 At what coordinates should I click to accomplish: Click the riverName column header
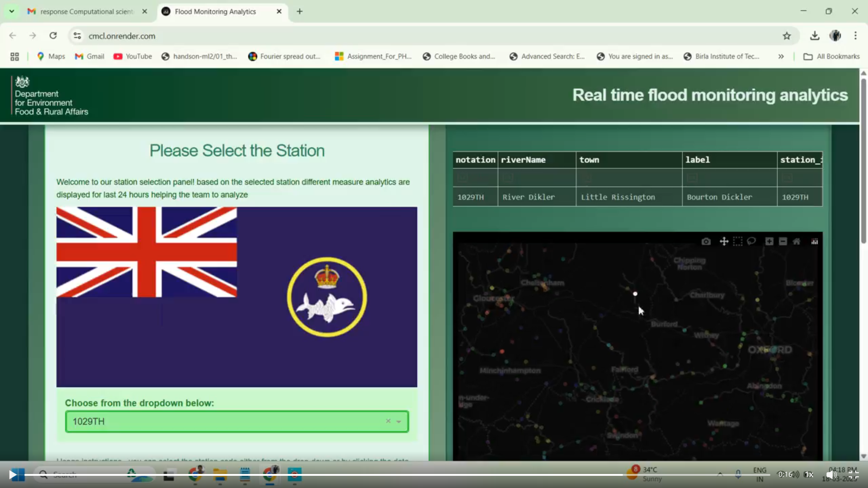pos(537,160)
